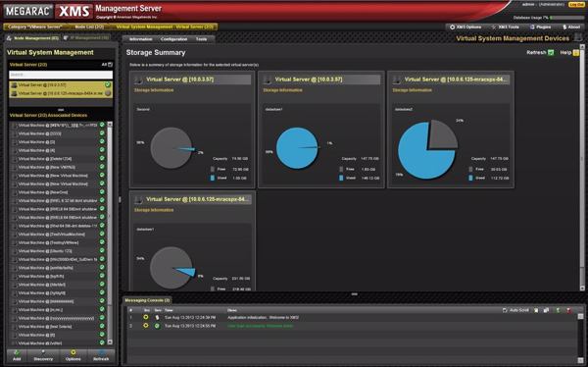Click device icon beside VM [TestVirtualMachine]

tap(15, 235)
